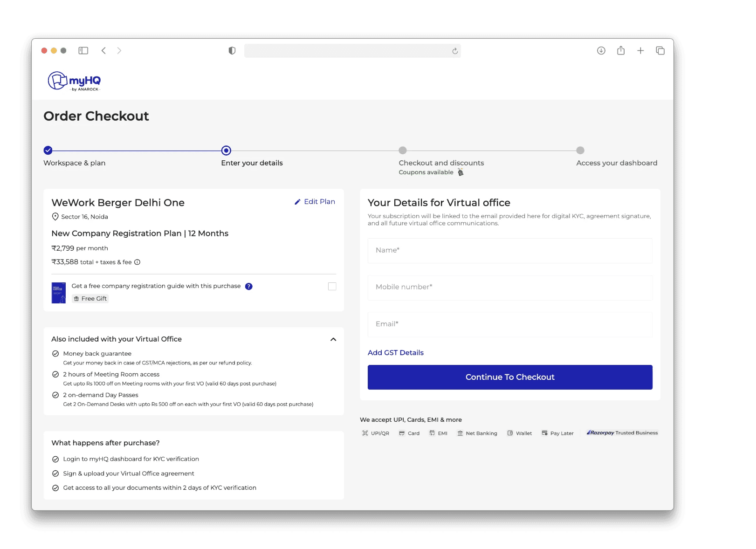Open a new tab with plus icon
Image resolution: width=756 pixels, height=549 pixels.
640,50
